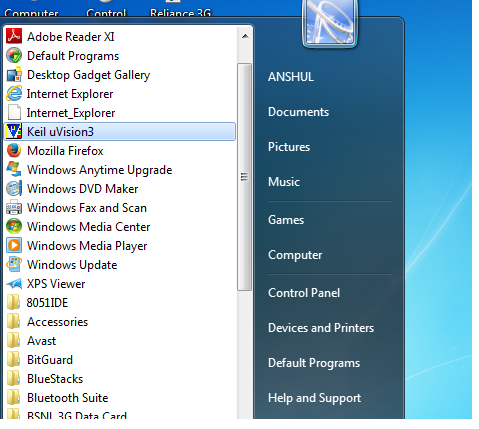Open the Pictures library link
Image resolution: width=479 pixels, height=429 pixels.
(x=289, y=147)
